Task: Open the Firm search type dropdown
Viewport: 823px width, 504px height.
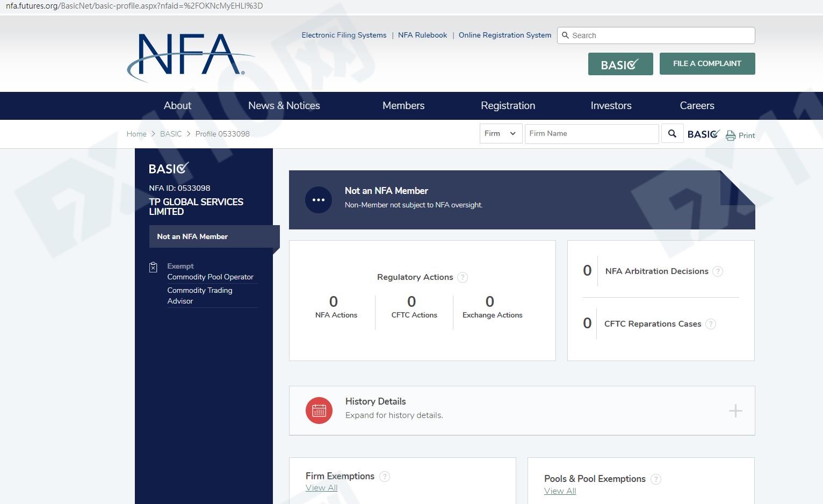Action: [501, 134]
